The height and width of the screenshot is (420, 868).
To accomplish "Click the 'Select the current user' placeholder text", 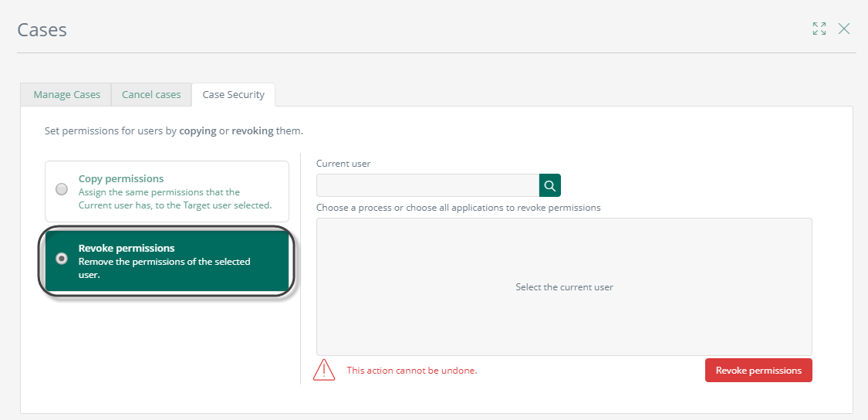I will click(564, 287).
